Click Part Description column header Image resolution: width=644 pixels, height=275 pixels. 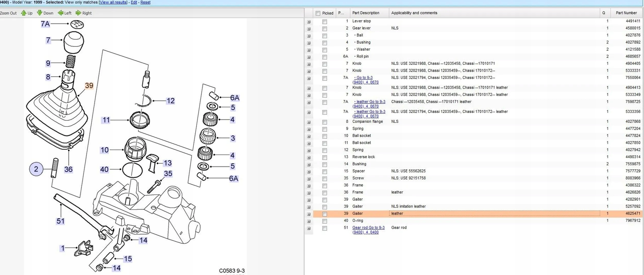pos(366,13)
